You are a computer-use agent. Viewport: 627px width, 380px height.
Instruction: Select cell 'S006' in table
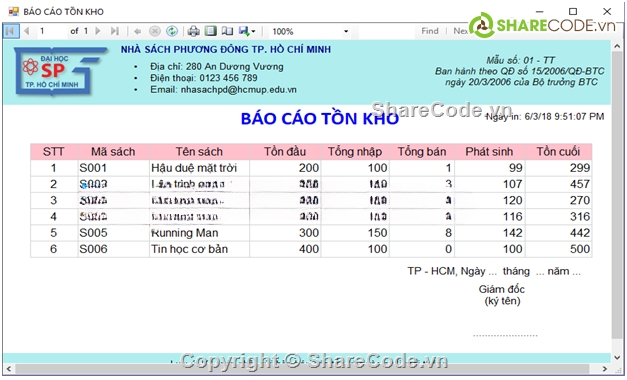pos(113,249)
